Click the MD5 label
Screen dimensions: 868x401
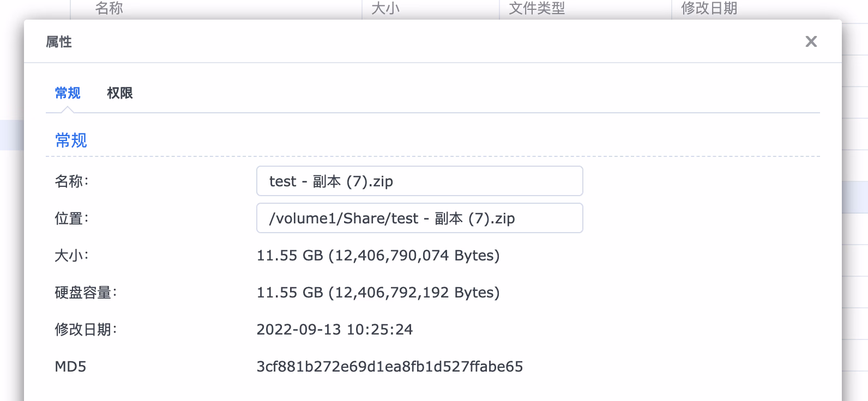pyautogui.click(x=70, y=366)
